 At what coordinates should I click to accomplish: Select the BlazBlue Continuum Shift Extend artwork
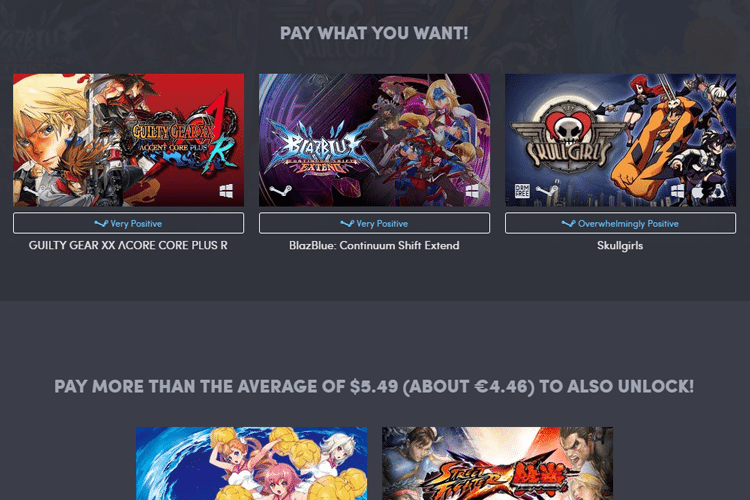(x=374, y=140)
